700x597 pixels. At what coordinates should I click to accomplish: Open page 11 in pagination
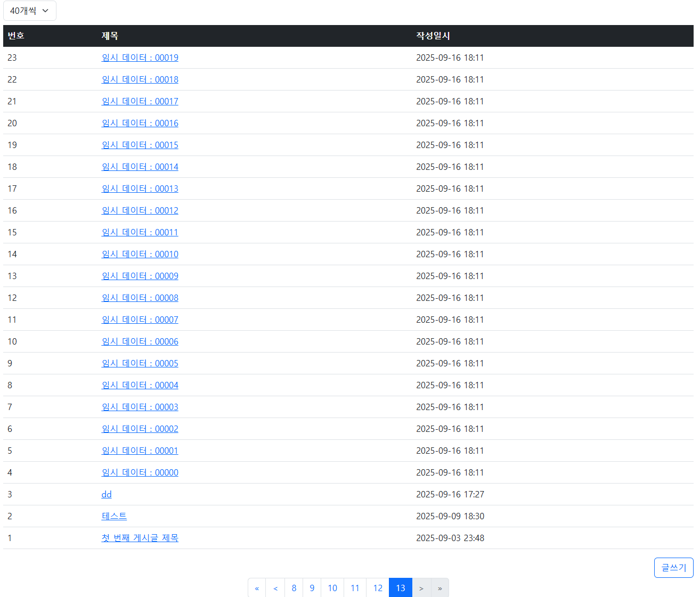point(355,588)
